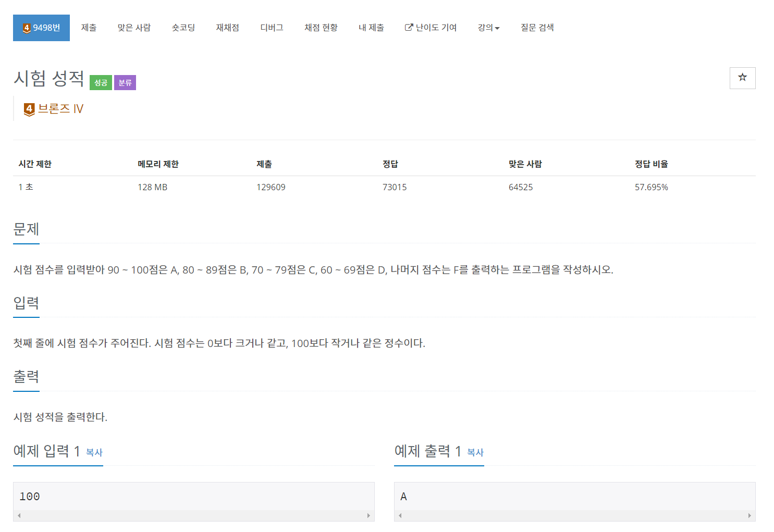The width and height of the screenshot is (774, 532).
Task: Go to the 맞은 사람 tab
Action: pyautogui.click(x=134, y=28)
